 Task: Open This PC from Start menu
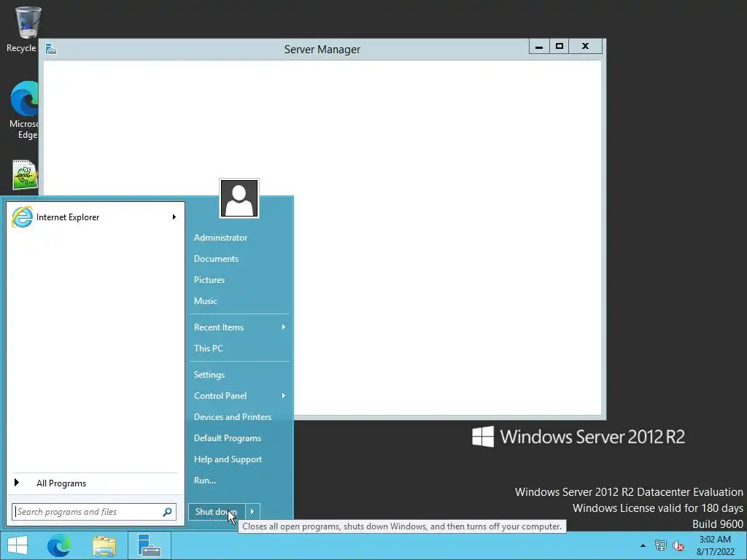tap(208, 348)
